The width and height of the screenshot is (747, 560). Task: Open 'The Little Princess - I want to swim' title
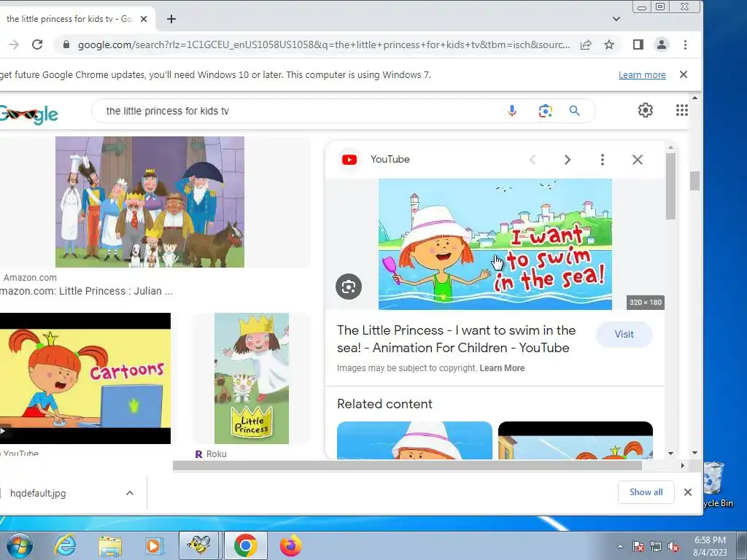click(x=456, y=339)
